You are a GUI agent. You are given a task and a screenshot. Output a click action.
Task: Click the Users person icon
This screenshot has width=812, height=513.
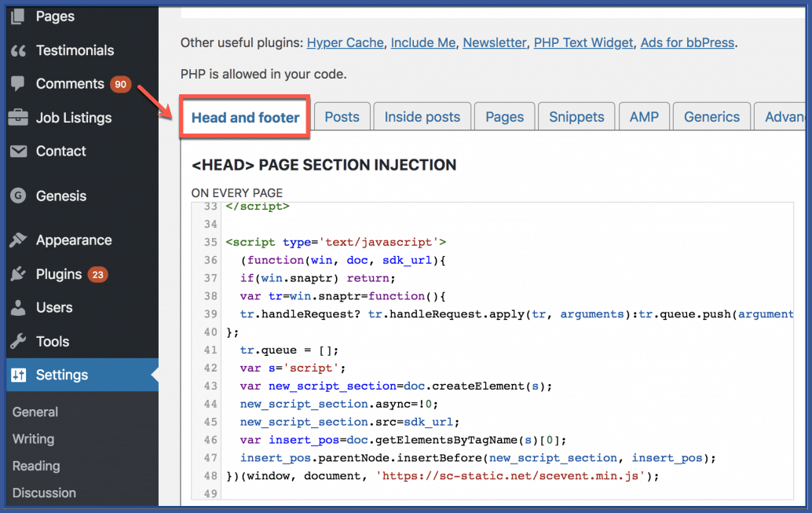tap(18, 308)
